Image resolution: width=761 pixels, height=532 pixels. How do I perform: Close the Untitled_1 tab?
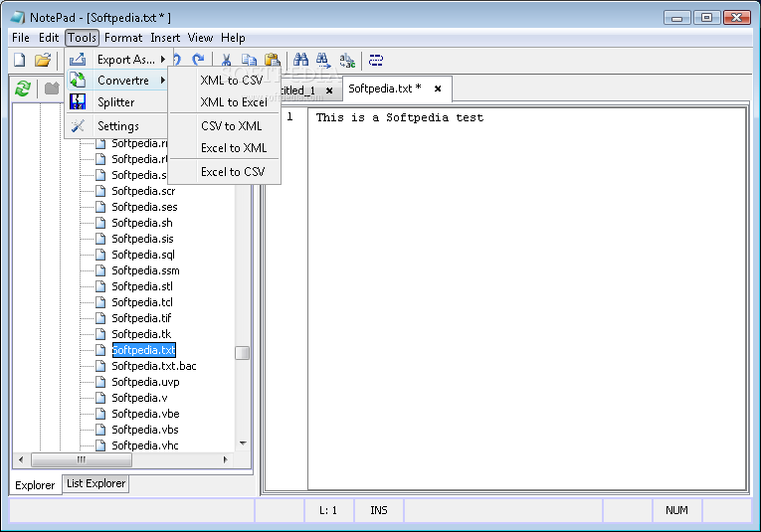[x=329, y=90]
